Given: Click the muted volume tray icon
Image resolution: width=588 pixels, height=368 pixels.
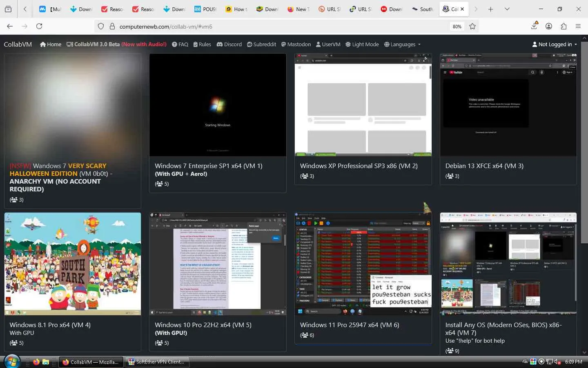Looking at the screenshot, I should tap(557, 362).
